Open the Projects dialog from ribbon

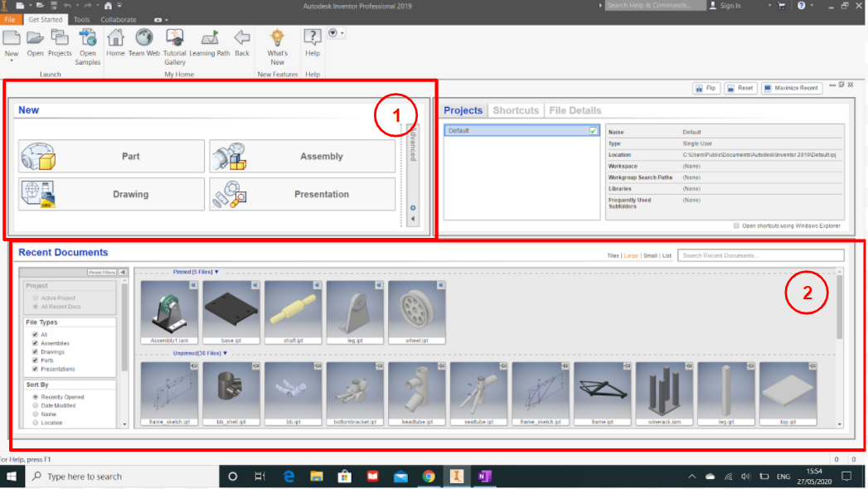click(59, 39)
